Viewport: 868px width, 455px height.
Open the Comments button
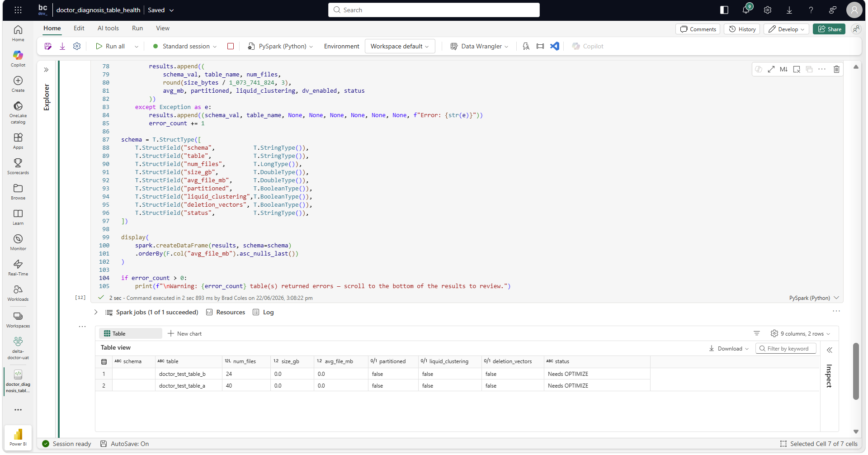[x=698, y=29]
